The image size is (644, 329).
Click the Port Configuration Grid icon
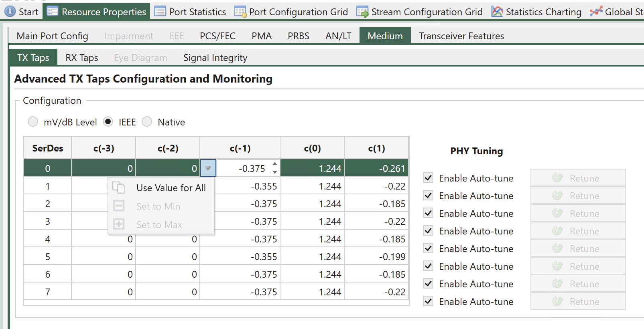[240, 12]
